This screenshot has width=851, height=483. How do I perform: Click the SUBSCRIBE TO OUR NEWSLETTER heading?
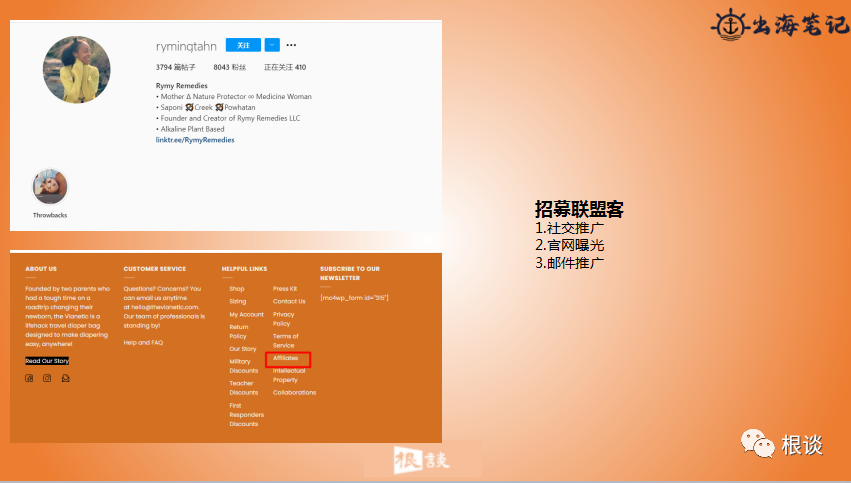(x=350, y=273)
